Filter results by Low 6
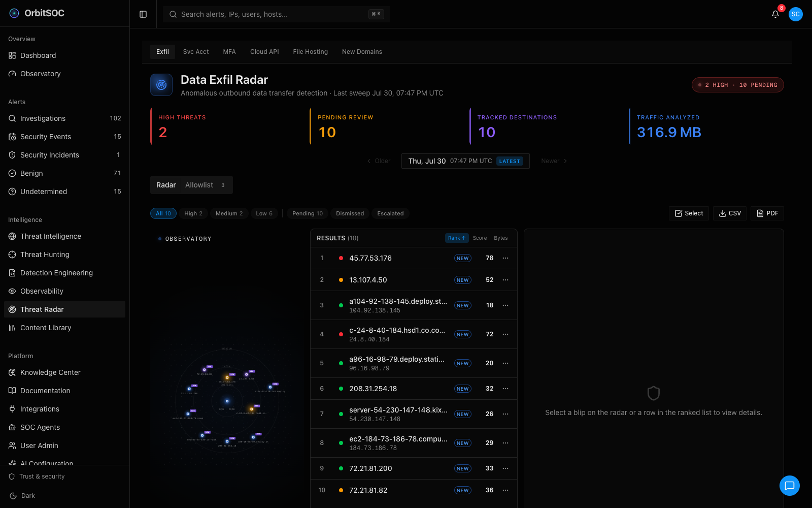This screenshot has height=508, width=812. (x=264, y=213)
